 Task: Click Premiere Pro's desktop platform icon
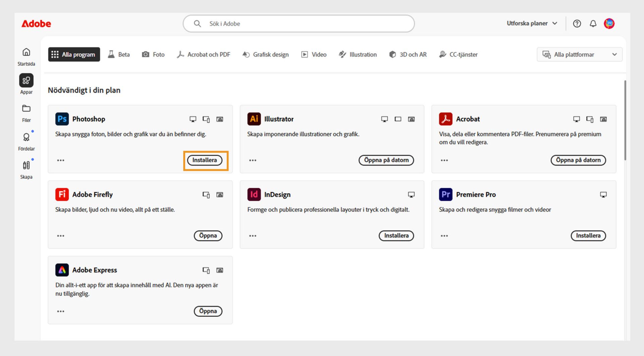(603, 195)
